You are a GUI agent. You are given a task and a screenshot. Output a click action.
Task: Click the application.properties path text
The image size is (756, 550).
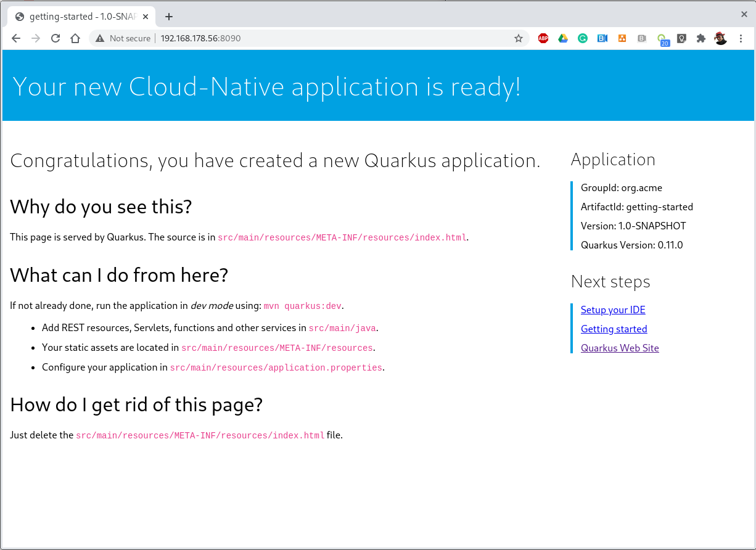tap(276, 367)
